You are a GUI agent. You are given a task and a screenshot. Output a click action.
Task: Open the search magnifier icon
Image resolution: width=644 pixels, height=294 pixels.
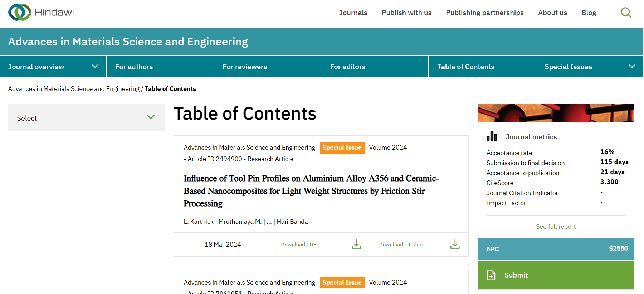tap(626, 13)
